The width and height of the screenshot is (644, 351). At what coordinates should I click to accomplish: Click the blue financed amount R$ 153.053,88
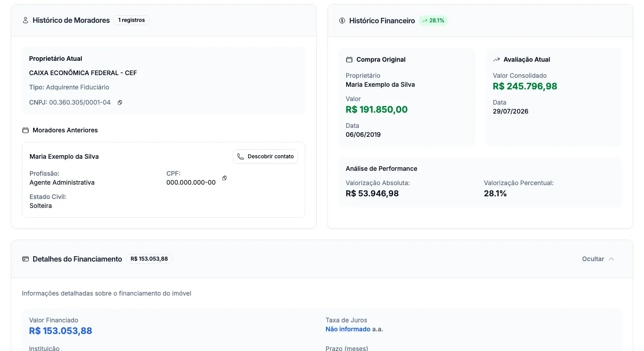(x=60, y=331)
